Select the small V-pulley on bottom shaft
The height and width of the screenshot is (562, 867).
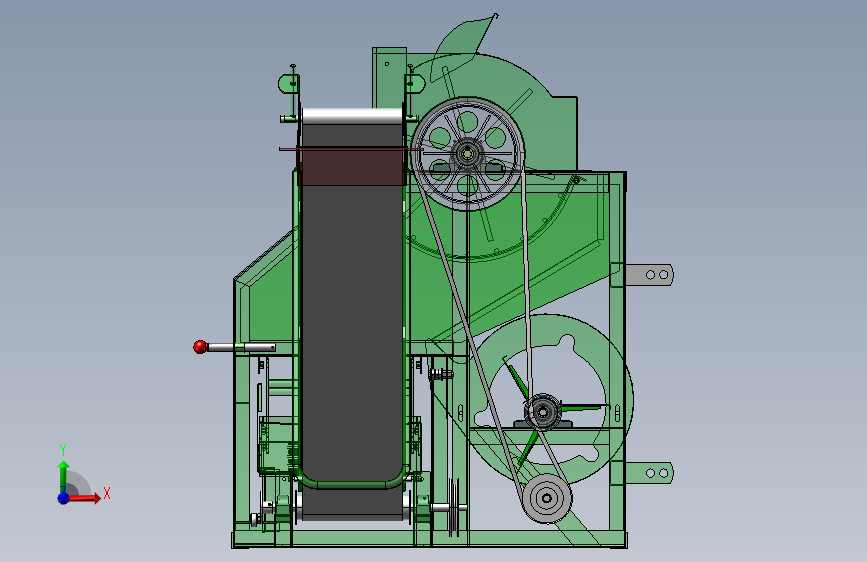[454, 507]
